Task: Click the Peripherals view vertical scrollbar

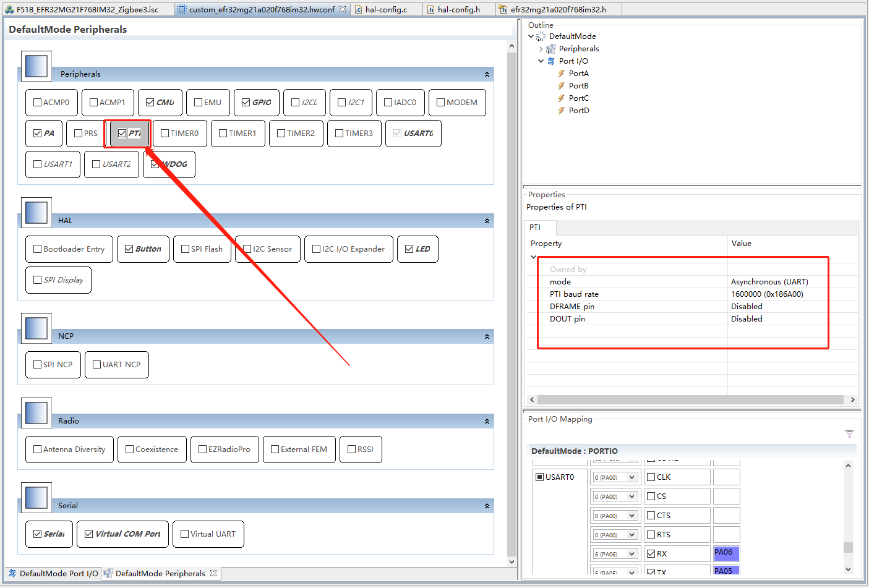Action: pyautogui.click(x=512, y=303)
